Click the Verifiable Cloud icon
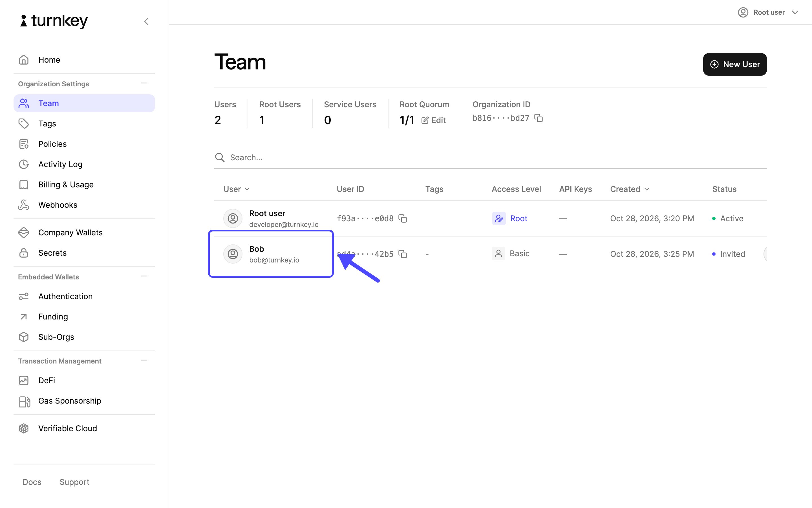Screen dimensions: 812x508 [x=23, y=428]
